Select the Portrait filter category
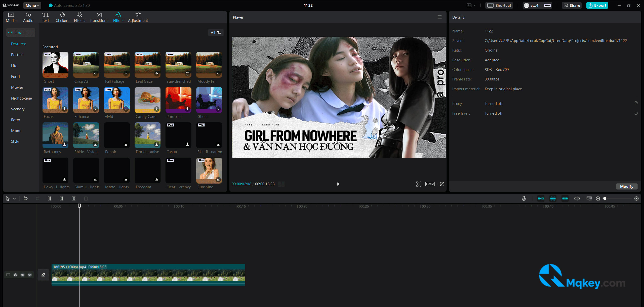Screen dimensions: 644x307 pyautogui.click(x=17, y=55)
